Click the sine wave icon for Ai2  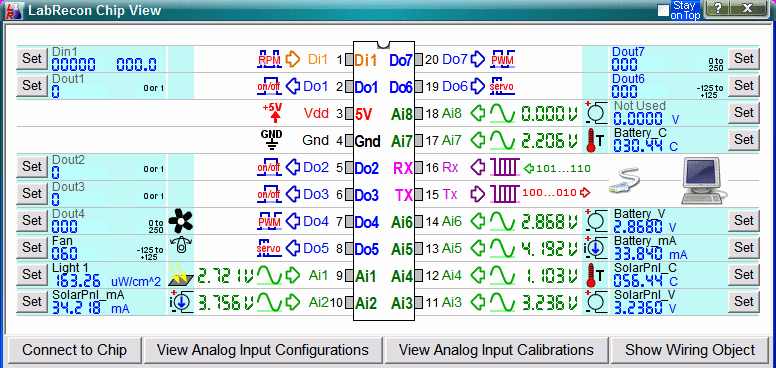(270, 302)
